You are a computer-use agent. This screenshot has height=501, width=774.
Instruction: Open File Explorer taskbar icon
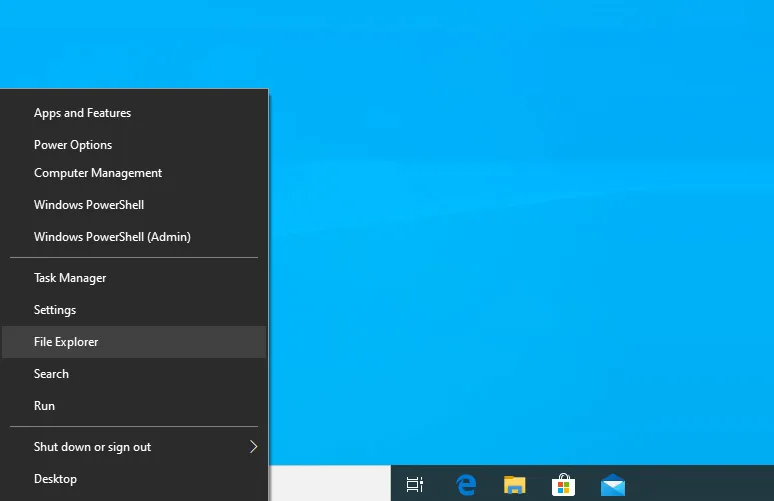pyautogui.click(x=514, y=484)
